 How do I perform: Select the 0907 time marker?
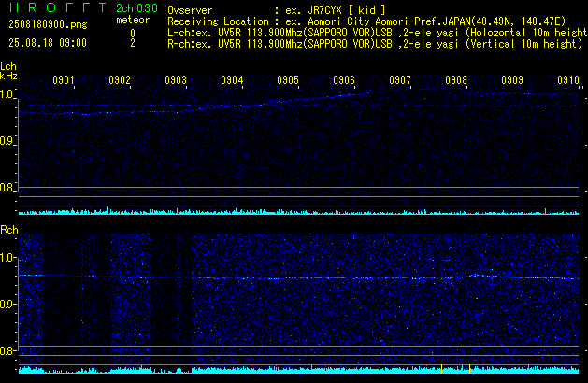[x=400, y=80]
